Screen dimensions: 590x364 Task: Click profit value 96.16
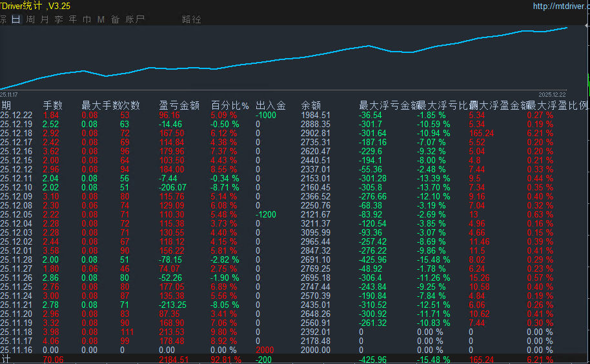[x=169, y=115]
